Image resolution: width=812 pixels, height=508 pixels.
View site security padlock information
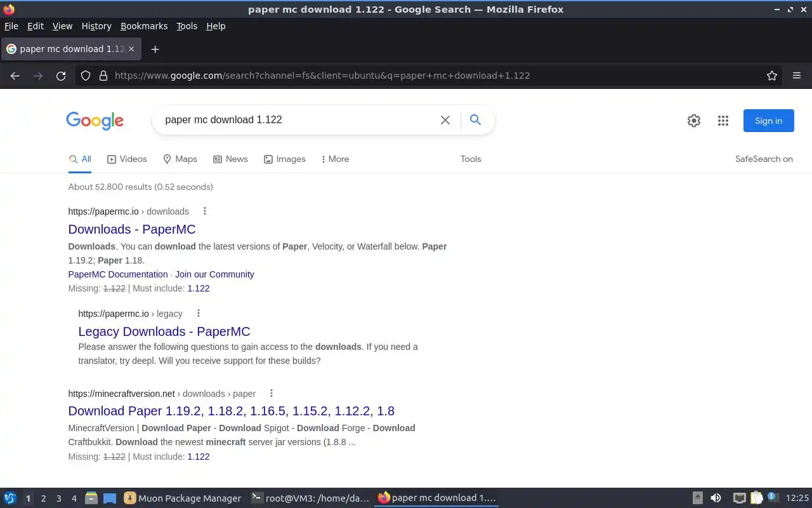(x=103, y=76)
